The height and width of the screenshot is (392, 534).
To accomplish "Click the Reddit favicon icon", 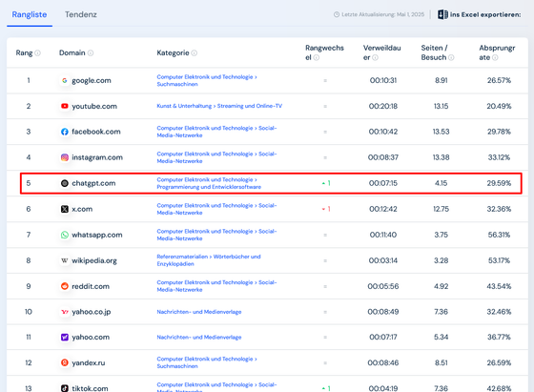I will click(x=65, y=286).
